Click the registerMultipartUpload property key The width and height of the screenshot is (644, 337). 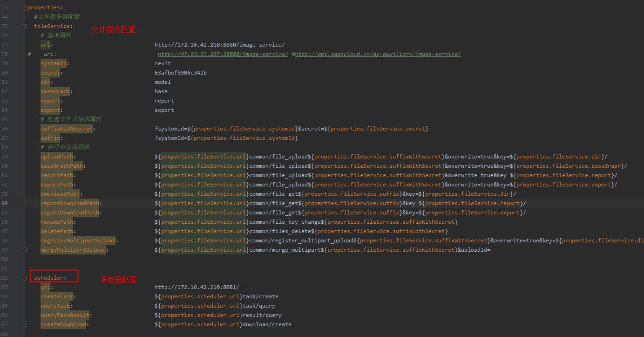tap(77, 241)
